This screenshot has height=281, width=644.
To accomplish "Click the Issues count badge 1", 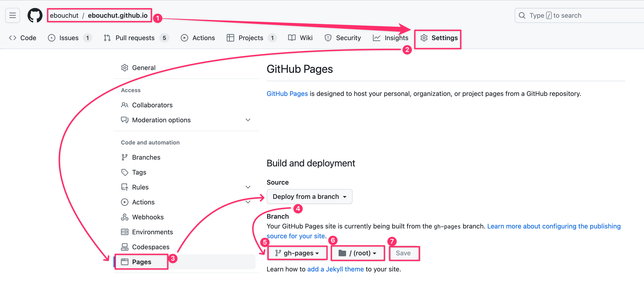I will (x=88, y=38).
